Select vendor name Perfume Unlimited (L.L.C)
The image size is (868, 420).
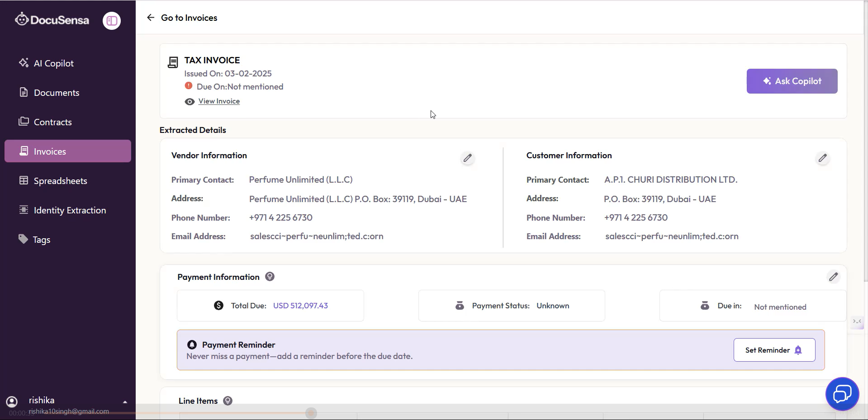click(301, 179)
